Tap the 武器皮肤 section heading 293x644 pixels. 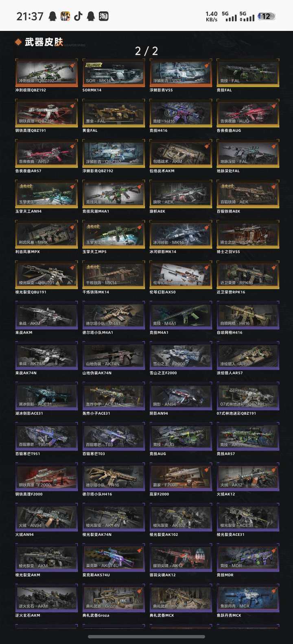point(44,42)
